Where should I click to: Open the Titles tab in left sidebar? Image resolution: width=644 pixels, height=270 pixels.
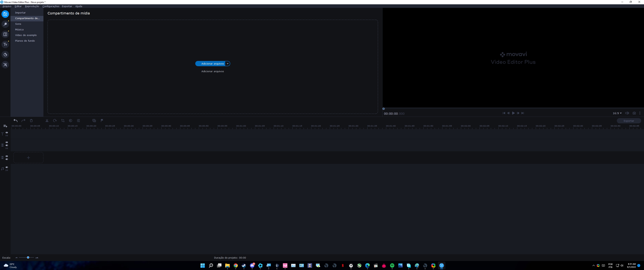pyautogui.click(x=5, y=45)
